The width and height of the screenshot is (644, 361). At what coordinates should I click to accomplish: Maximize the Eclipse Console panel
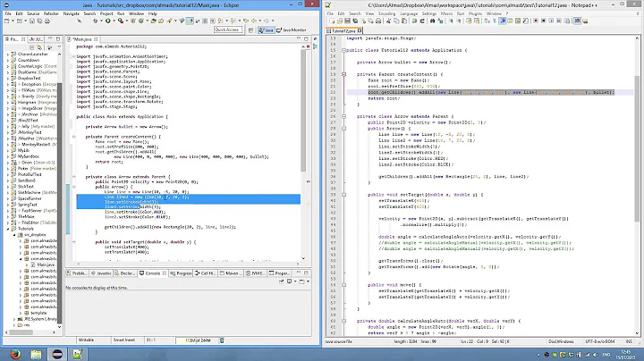coord(306,273)
